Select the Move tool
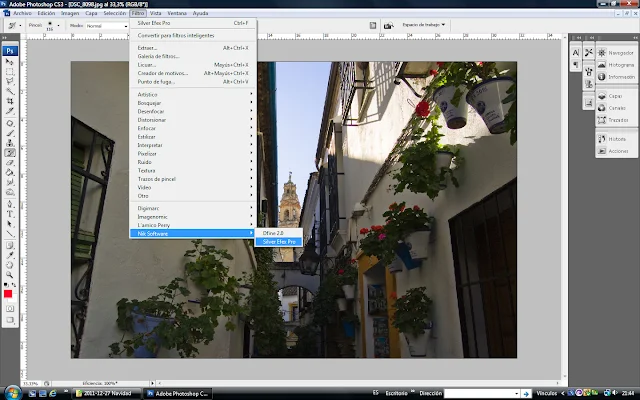The image size is (640, 400). coord(10,62)
